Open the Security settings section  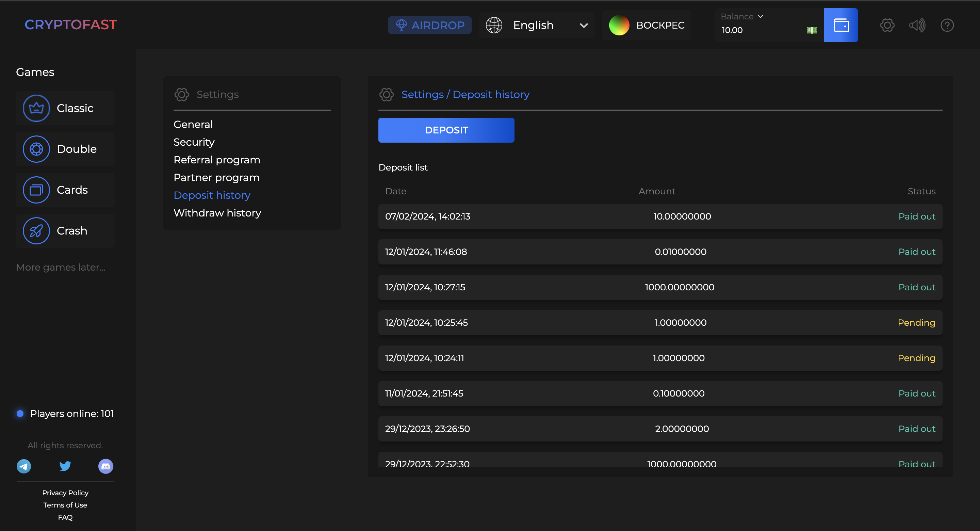click(x=194, y=142)
